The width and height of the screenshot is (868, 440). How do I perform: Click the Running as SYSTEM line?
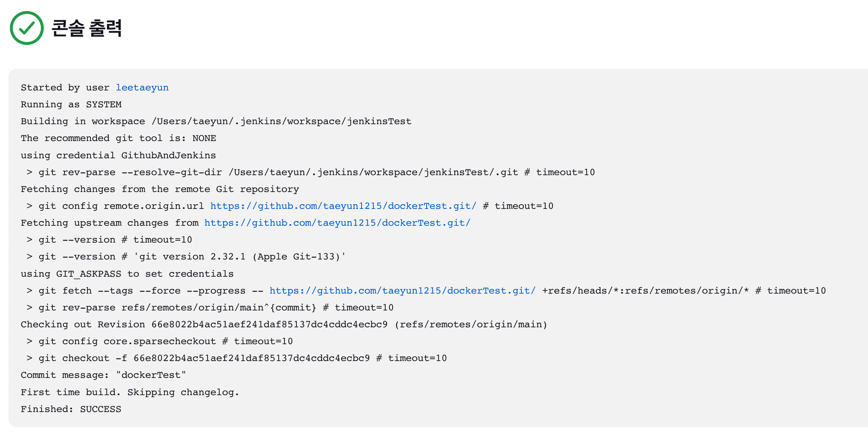click(x=71, y=105)
